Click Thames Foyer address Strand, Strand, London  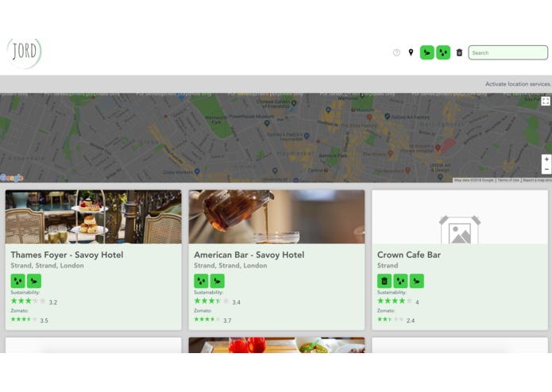(47, 266)
